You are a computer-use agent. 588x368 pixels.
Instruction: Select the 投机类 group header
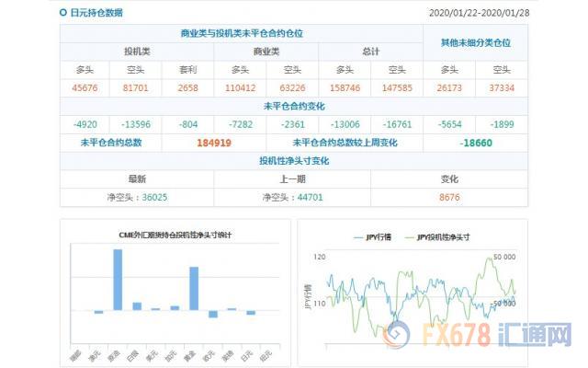coord(137,52)
